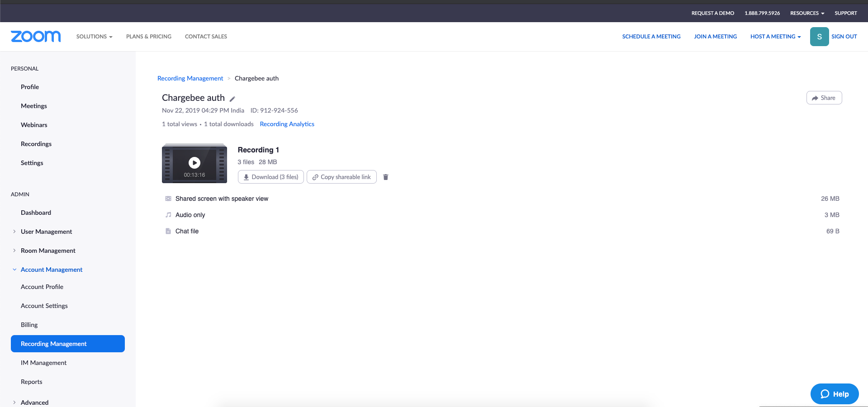Image resolution: width=868 pixels, height=407 pixels.
Task: Click the 1 total downloads text
Action: [x=229, y=124]
